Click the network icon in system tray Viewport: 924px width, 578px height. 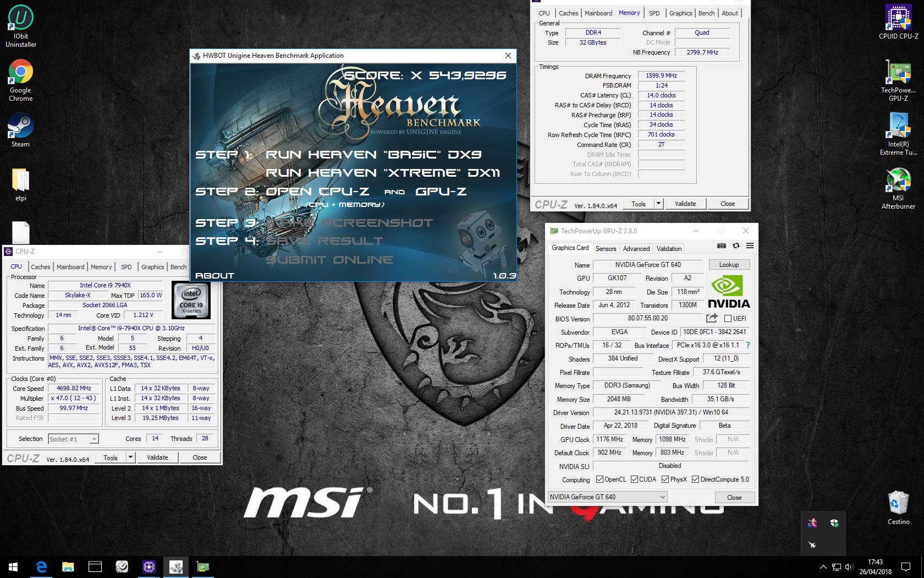[x=836, y=566]
